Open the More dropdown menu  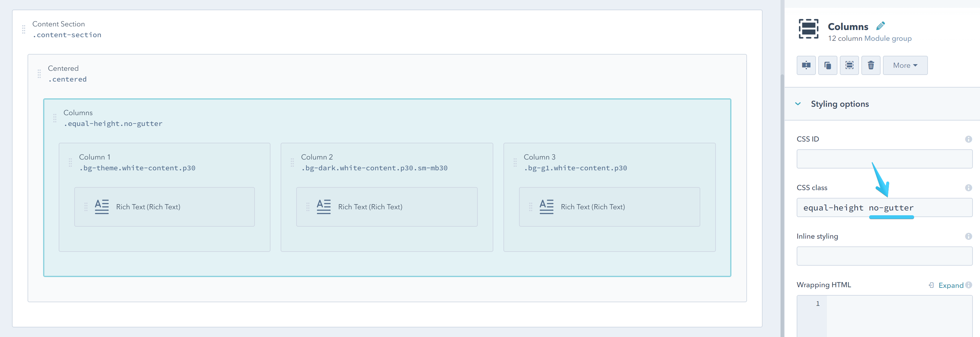pyautogui.click(x=905, y=65)
